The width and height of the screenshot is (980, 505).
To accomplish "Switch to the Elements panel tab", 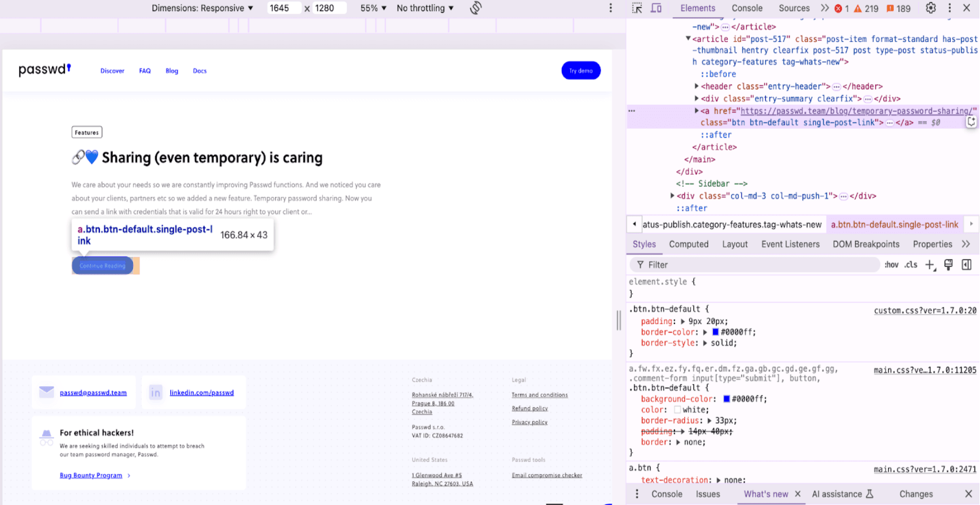I will [698, 8].
